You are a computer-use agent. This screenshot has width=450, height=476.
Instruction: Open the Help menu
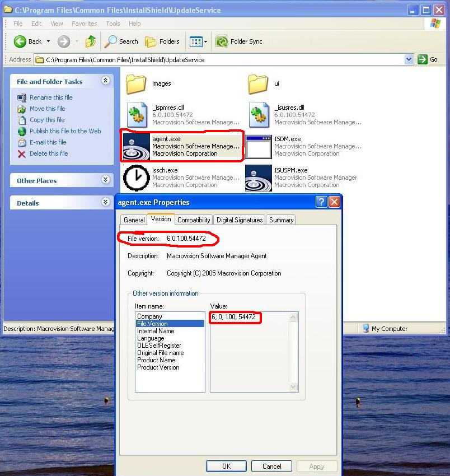click(x=134, y=24)
